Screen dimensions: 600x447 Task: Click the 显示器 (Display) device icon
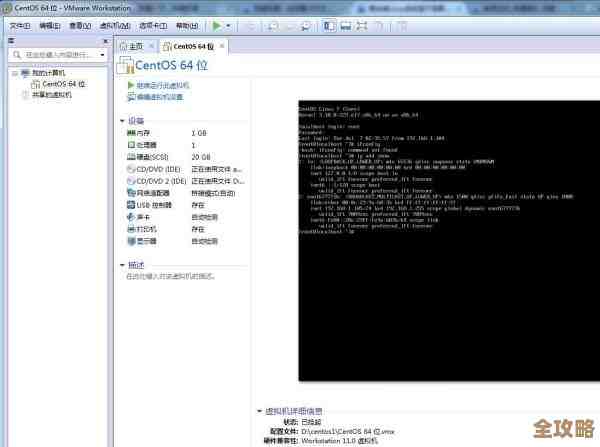[131, 241]
